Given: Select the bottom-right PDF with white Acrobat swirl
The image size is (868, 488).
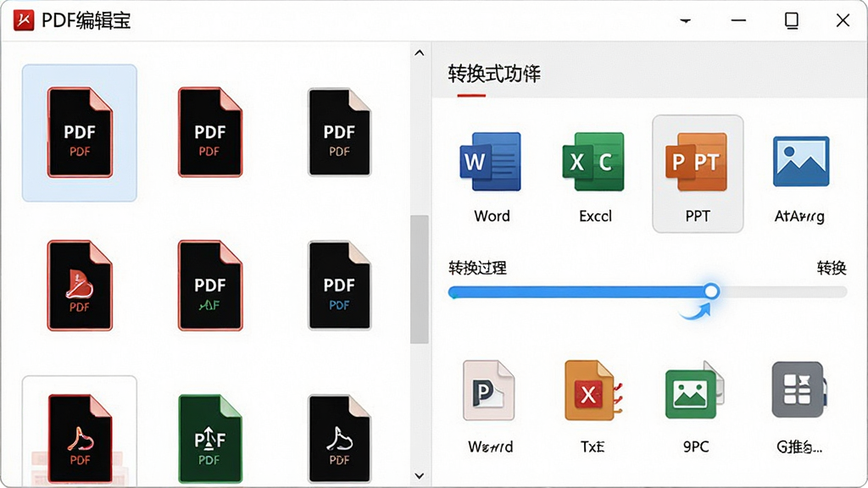Looking at the screenshot, I should coord(339,438).
